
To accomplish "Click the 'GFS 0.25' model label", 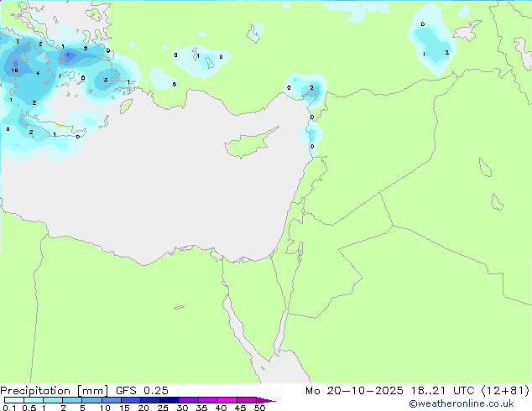I will [x=142, y=391].
